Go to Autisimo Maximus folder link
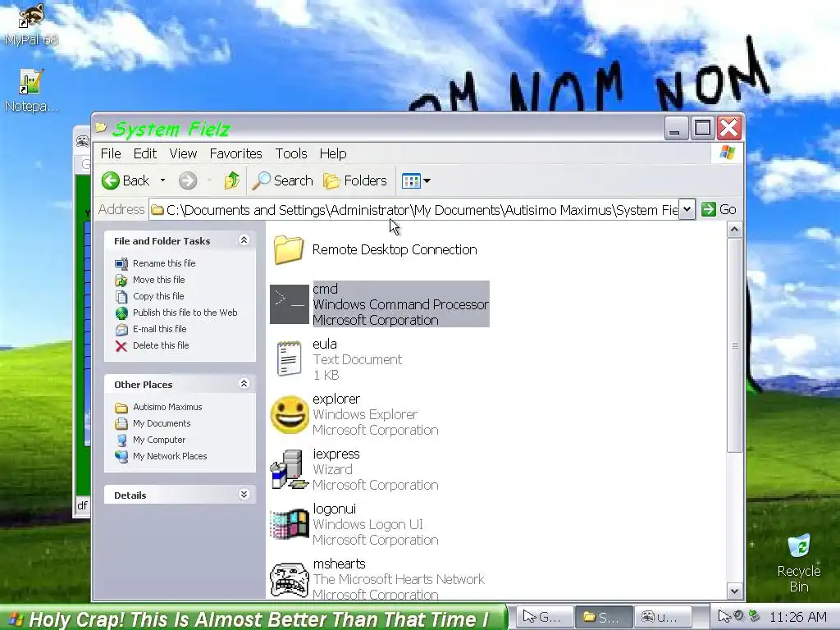The image size is (840, 630). pyautogui.click(x=167, y=407)
